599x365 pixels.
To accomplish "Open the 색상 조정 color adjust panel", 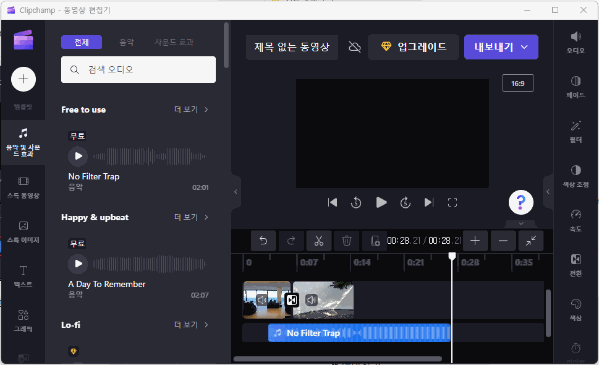I will coord(576,176).
